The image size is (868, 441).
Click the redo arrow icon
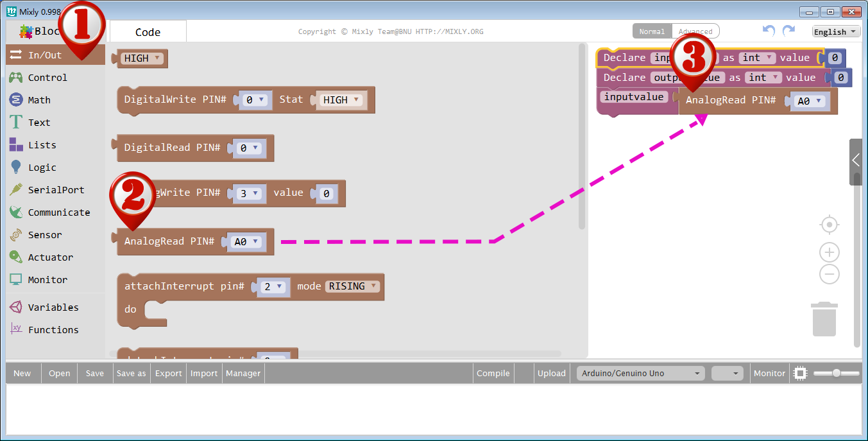pyautogui.click(x=788, y=31)
